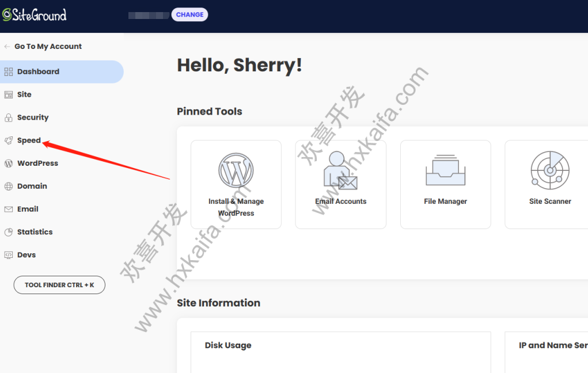Screen dimensions: 588x373
Task: Go back using the account arrow icon
Action: (7, 47)
